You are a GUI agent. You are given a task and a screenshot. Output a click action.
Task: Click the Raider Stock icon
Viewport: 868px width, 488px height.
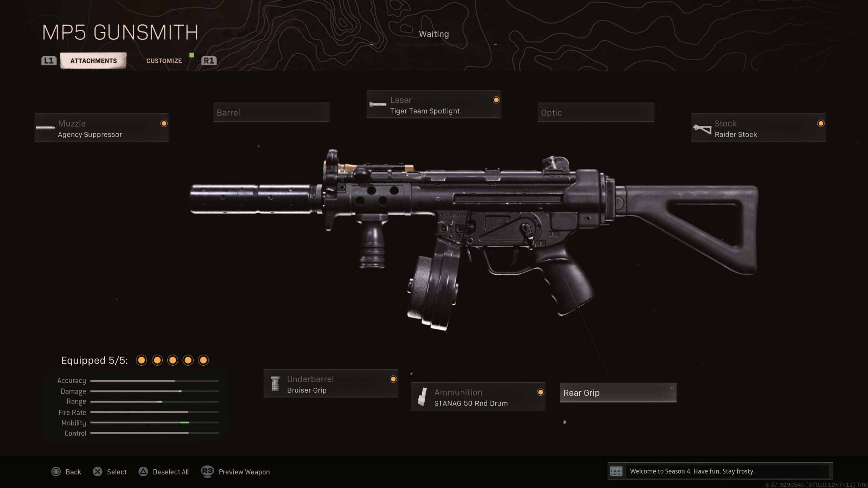702,129
